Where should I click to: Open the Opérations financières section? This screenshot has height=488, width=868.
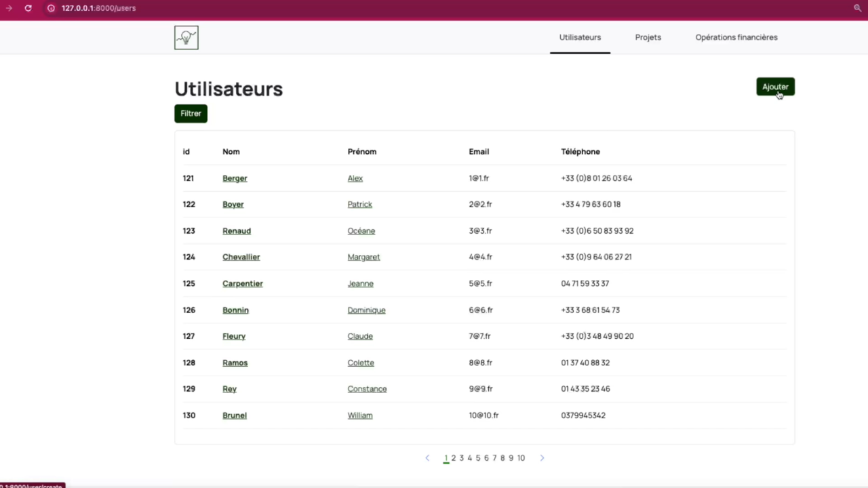click(x=736, y=37)
